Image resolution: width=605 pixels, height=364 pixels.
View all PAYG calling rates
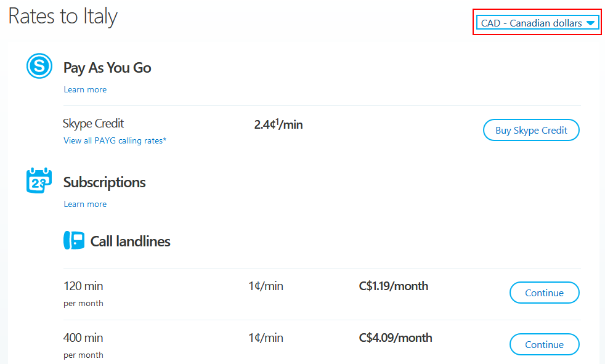coord(115,141)
